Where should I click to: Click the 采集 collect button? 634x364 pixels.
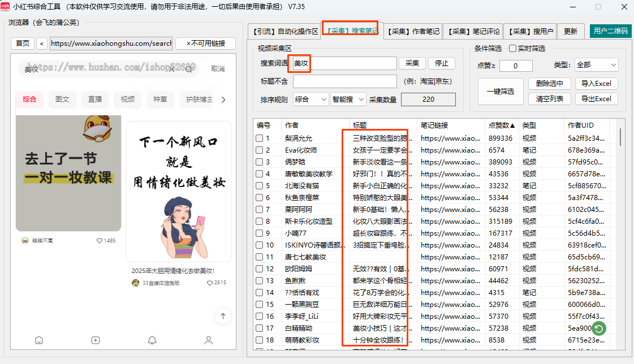point(412,63)
